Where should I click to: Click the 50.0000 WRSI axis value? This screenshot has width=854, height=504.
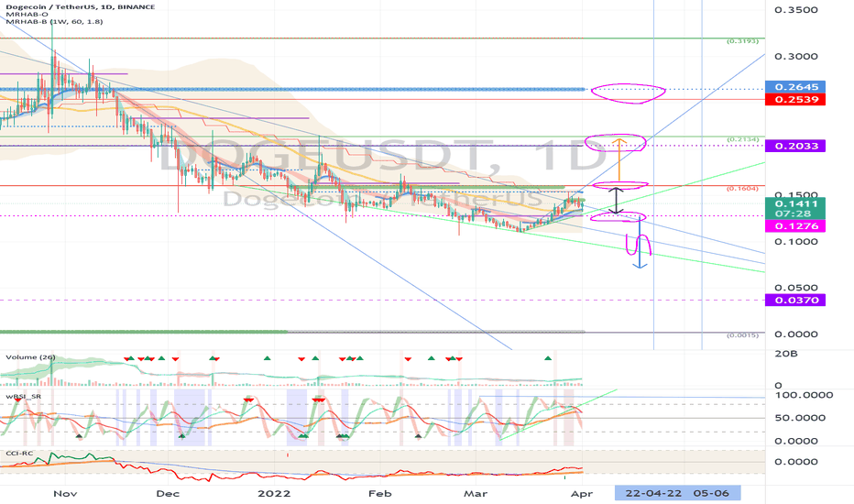pyautogui.click(x=800, y=418)
